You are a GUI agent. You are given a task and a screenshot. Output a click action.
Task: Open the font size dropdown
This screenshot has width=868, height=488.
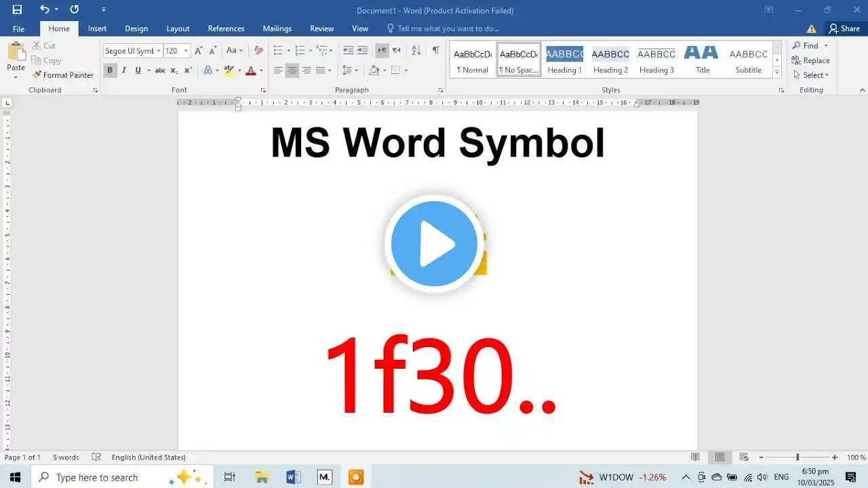pos(186,51)
